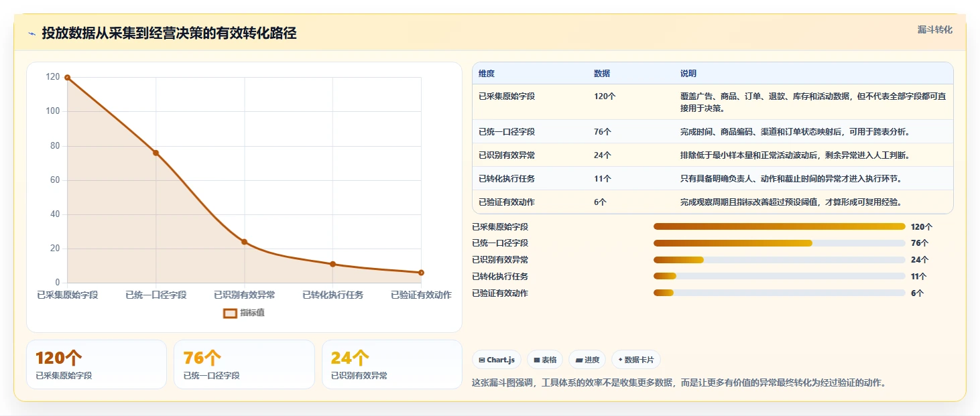Image resolution: width=980 pixels, height=416 pixels.
Task: Click the chart point for 已统一口径字段
Action: [x=156, y=153]
